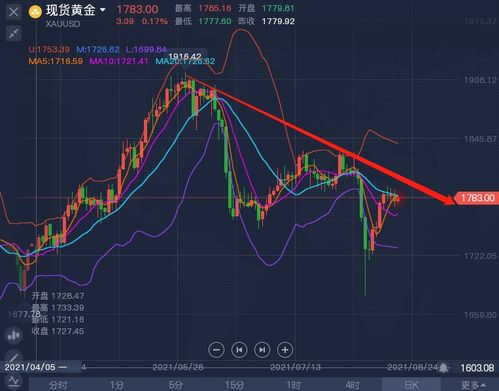This screenshot has width=499, height=391.
Task: Close the chart with the X icon
Action: click(14, 12)
